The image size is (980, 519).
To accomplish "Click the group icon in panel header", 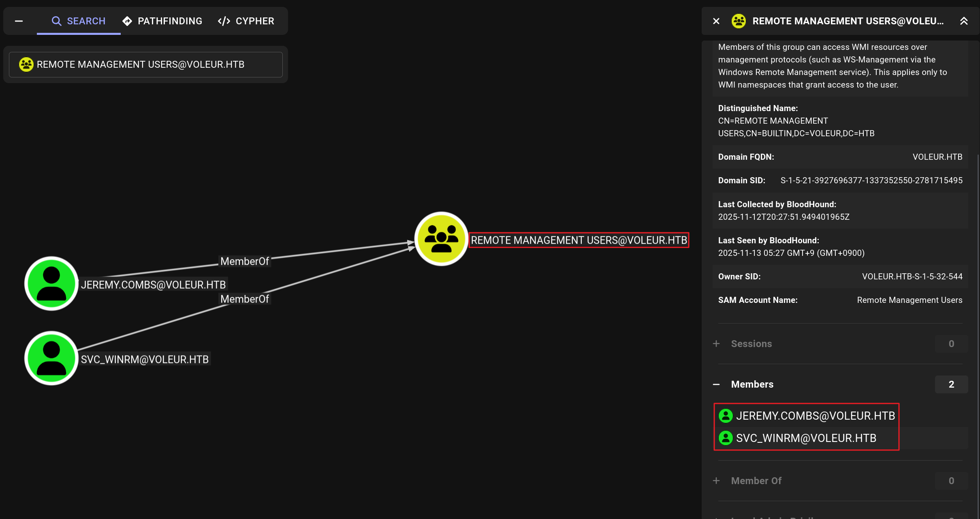I will (x=739, y=21).
